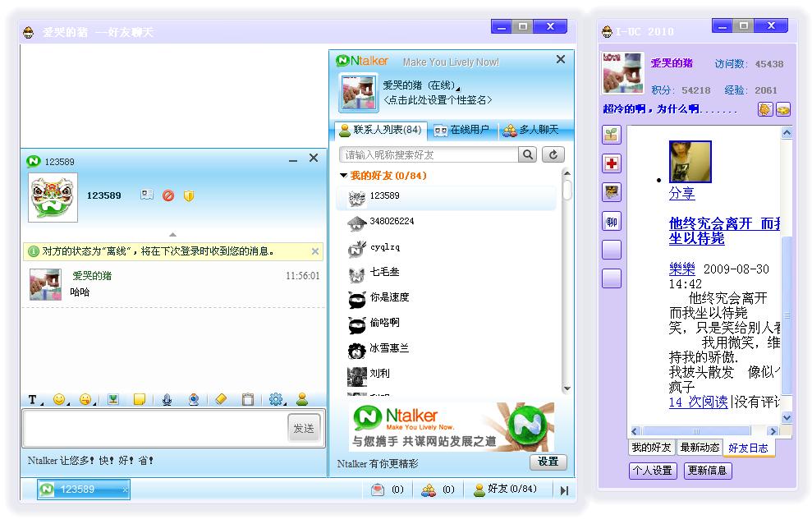This screenshot has width=812, height=524.
Task: Click the search magnifier in contacts
Action: click(528, 154)
